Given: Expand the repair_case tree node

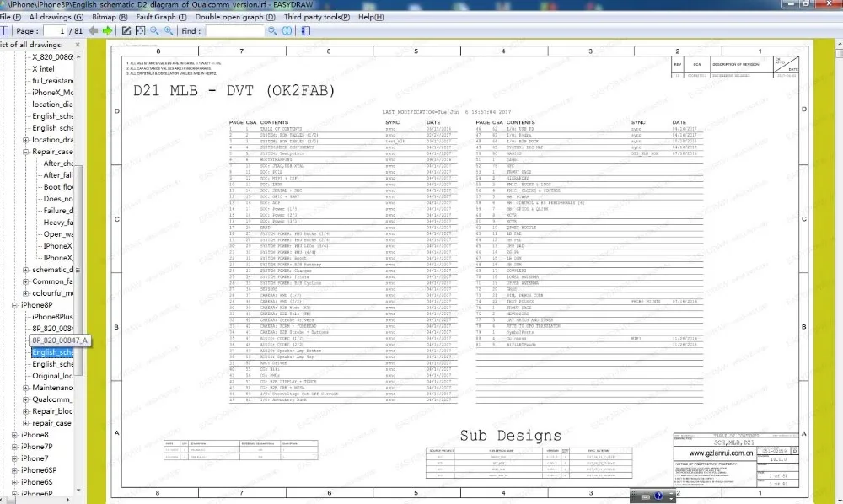Looking at the screenshot, I should click(25, 423).
